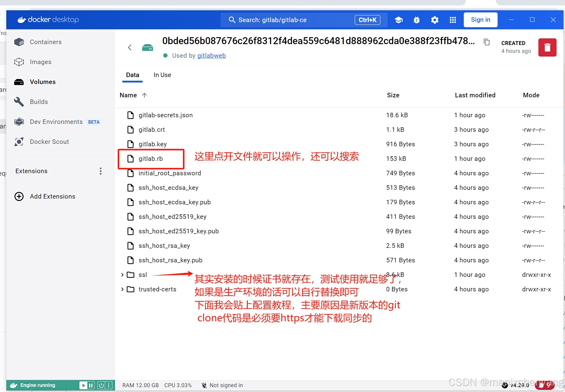Open the apps grid icon
565x392 pixels.
[453, 20]
